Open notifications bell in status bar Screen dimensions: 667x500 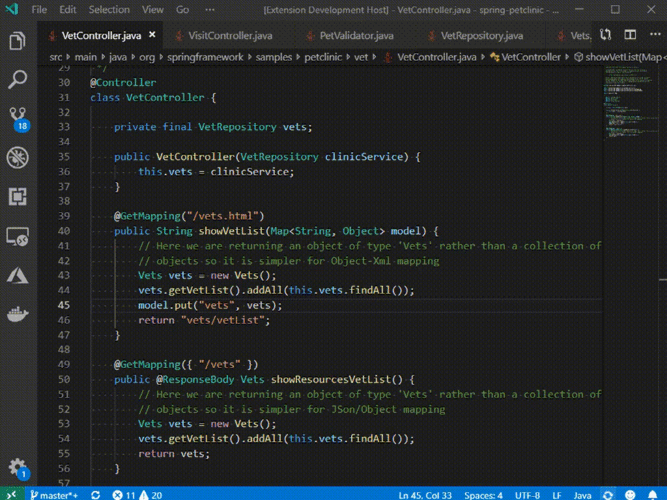(x=653, y=494)
